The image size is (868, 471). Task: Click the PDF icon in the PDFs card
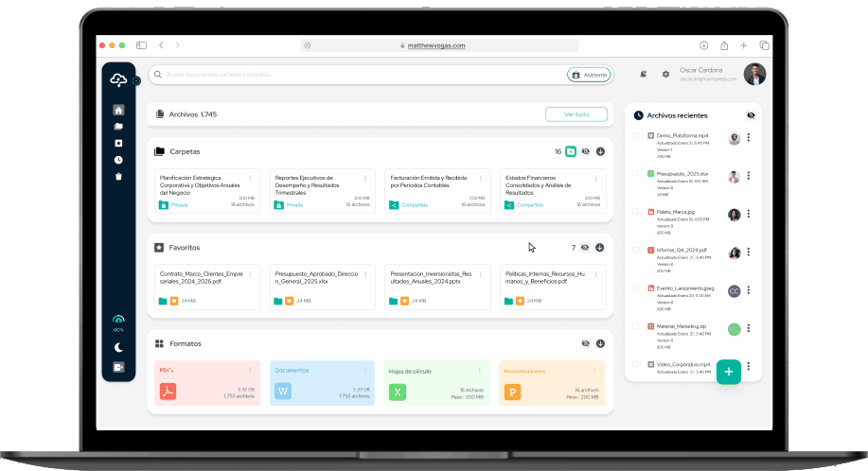coord(168,392)
